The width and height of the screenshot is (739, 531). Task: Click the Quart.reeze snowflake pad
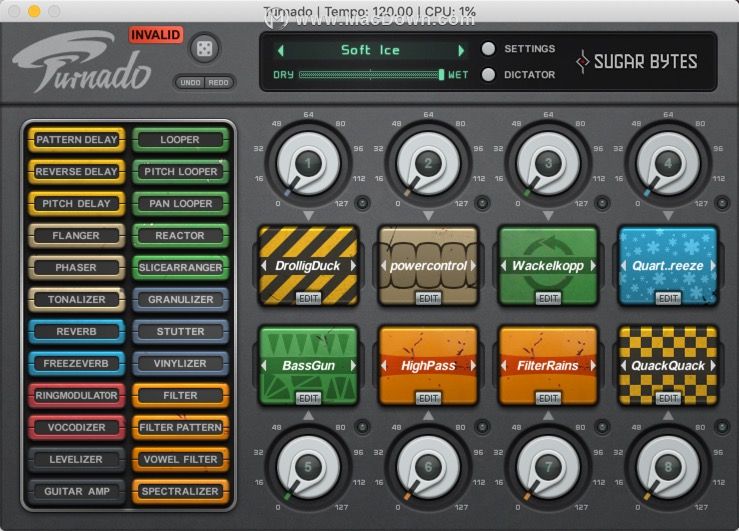[668, 266]
